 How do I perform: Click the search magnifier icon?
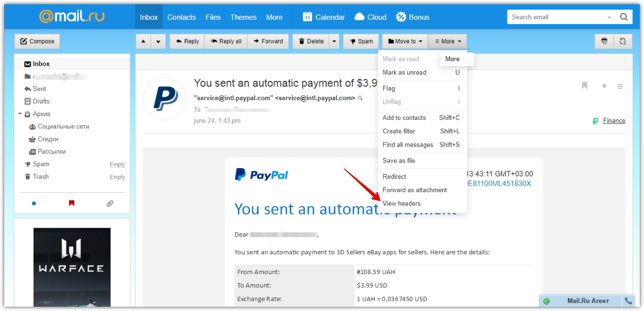point(624,17)
